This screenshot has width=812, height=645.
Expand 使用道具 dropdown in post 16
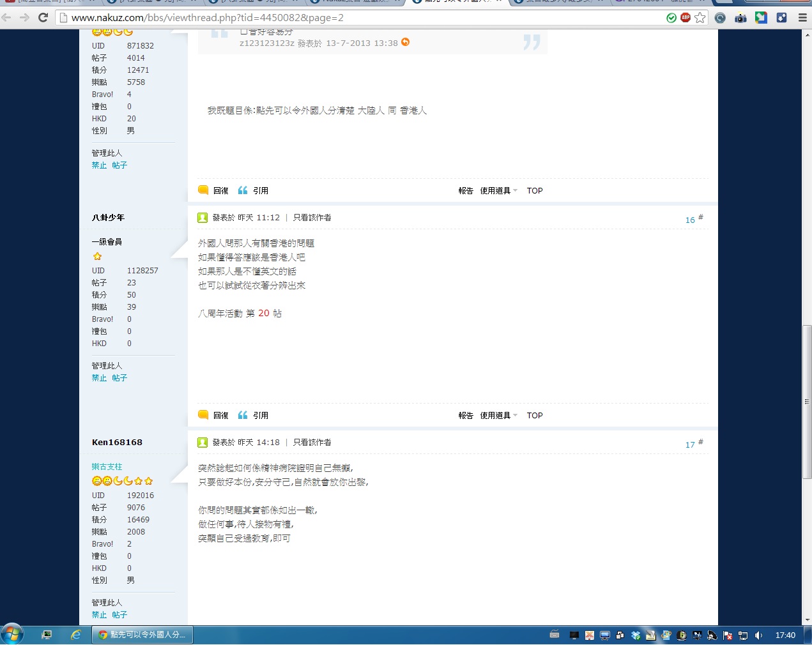pyautogui.click(x=498, y=416)
